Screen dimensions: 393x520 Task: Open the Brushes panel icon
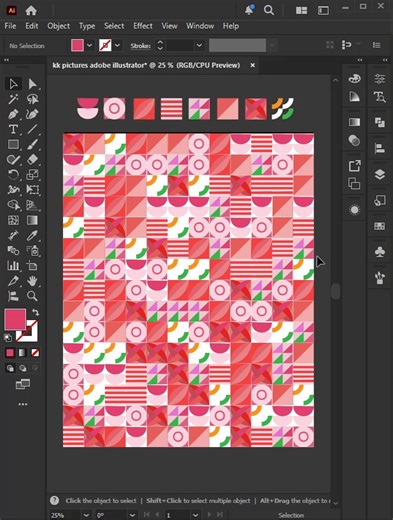380,278
